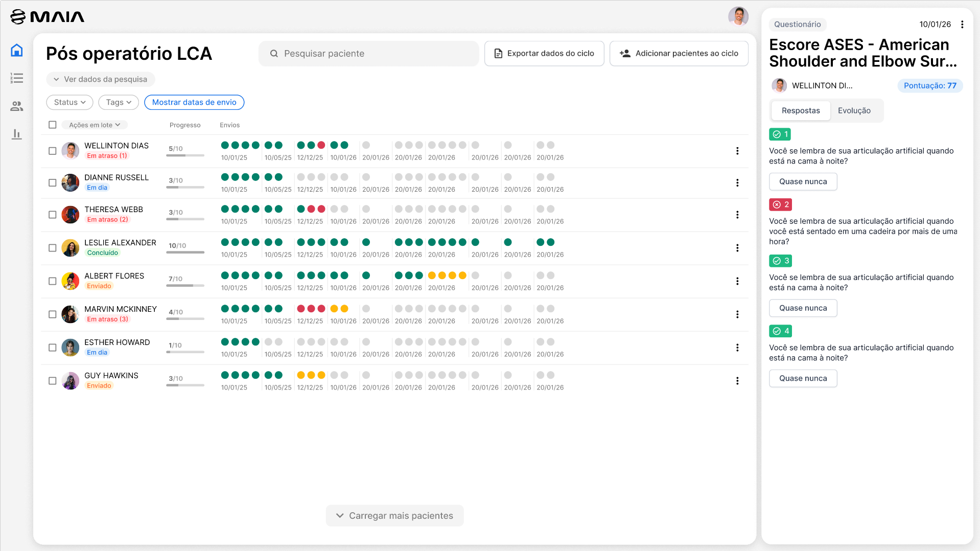This screenshot has height=551, width=980.
Task: Expand the Status filter dropdown
Action: tap(69, 102)
